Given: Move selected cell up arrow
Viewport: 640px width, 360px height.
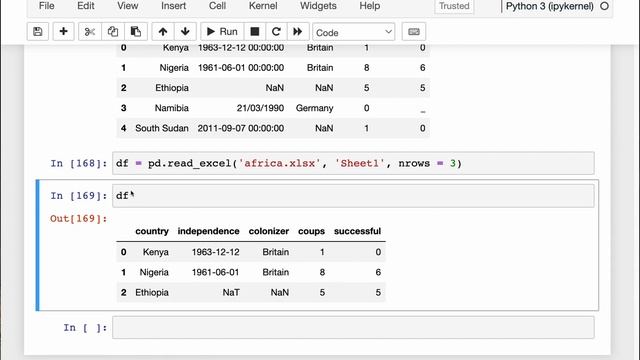Looking at the screenshot, I should pyautogui.click(x=163, y=31).
